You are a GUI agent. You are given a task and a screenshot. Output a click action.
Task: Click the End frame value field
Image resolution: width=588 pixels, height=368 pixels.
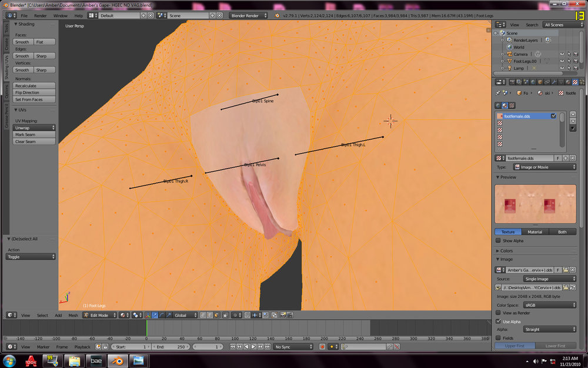pos(171,347)
